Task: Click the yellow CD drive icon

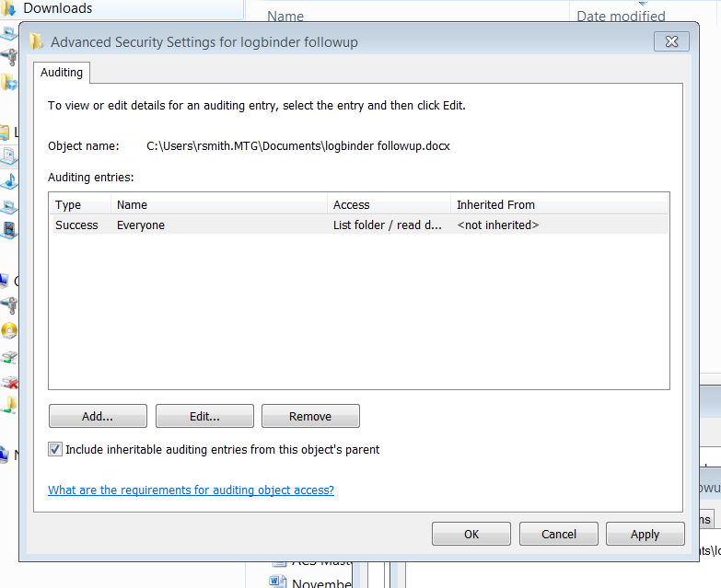Action: click(9, 331)
